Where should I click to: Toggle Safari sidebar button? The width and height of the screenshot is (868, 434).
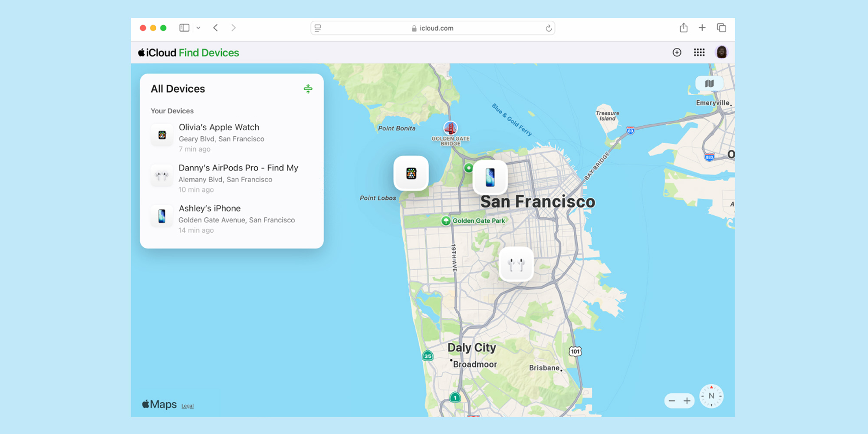coord(184,28)
